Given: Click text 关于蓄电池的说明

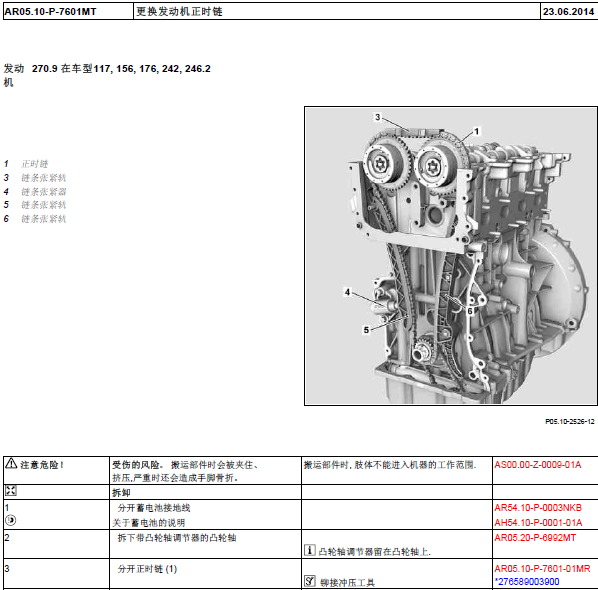Looking at the screenshot, I should [x=148, y=522].
